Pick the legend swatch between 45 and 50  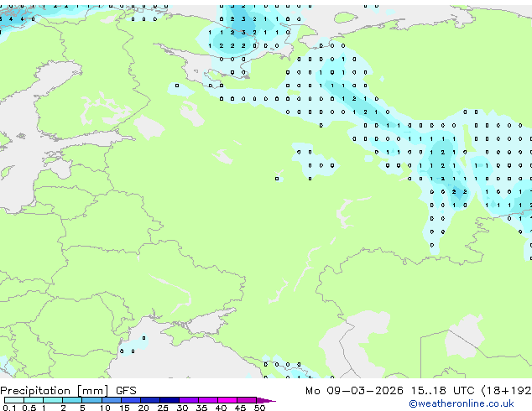coord(247,400)
